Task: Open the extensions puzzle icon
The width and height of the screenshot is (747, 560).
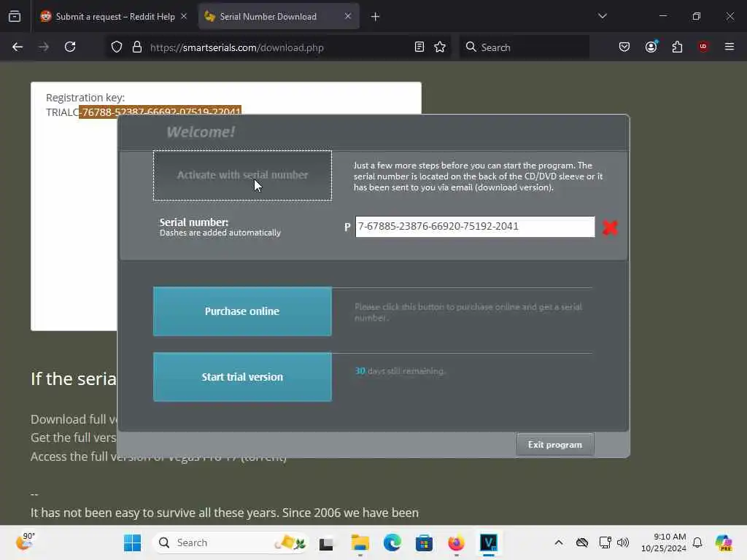Action: coord(677,47)
